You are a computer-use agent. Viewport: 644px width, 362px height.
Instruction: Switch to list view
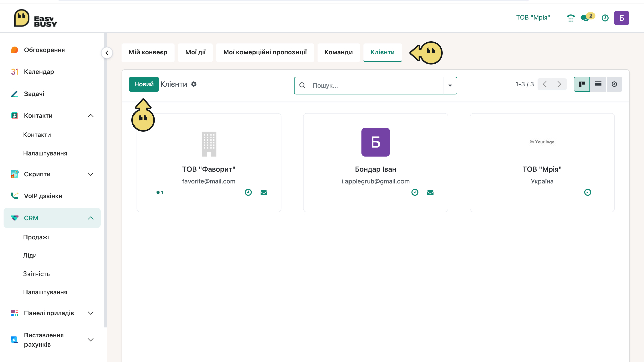tap(598, 84)
